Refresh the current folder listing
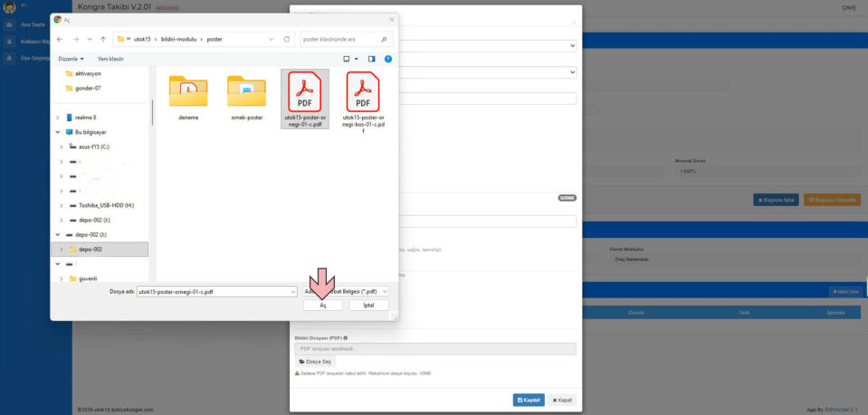868x415 pixels. coord(287,40)
